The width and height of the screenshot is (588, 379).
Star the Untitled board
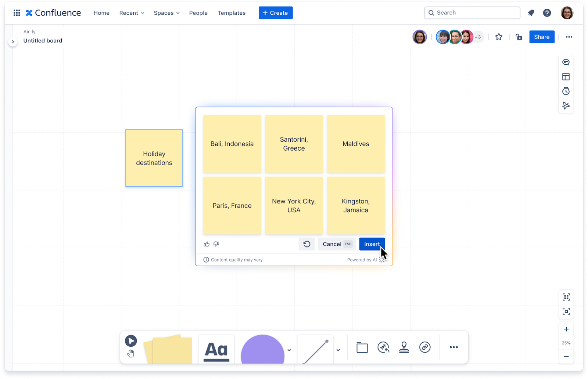pyautogui.click(x=499, y=37)
